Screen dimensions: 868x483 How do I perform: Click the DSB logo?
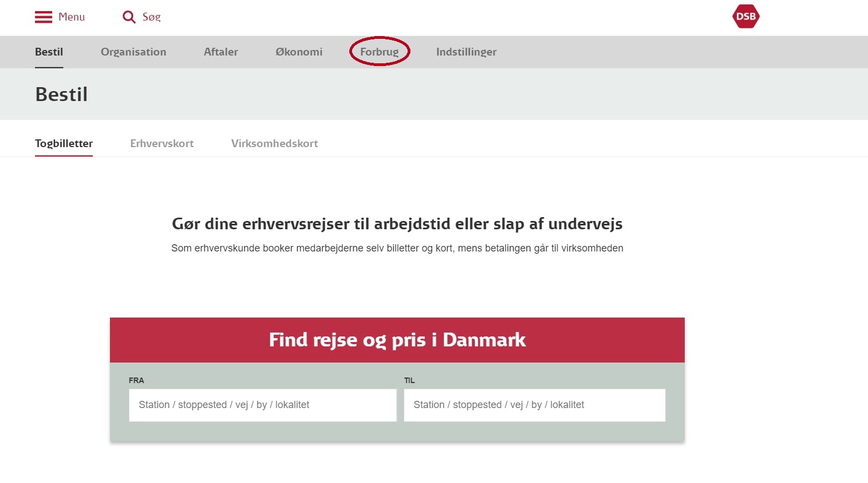pos(745,17)
